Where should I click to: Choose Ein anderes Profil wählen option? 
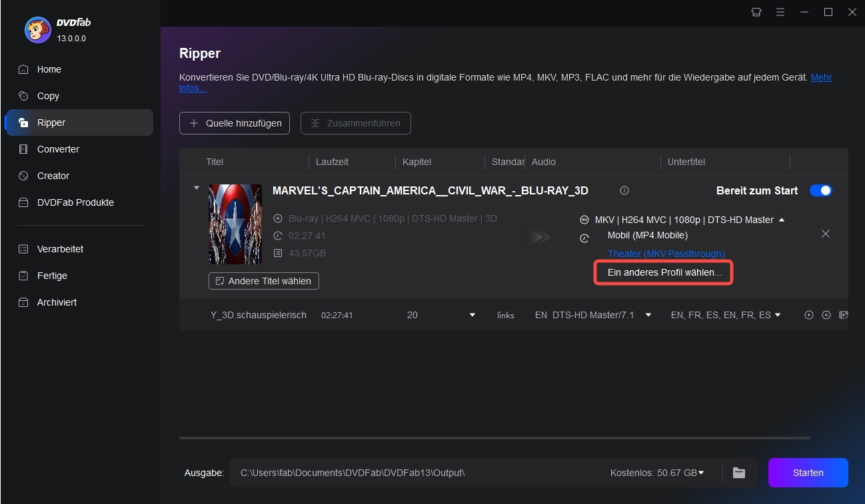click(664, 273)
